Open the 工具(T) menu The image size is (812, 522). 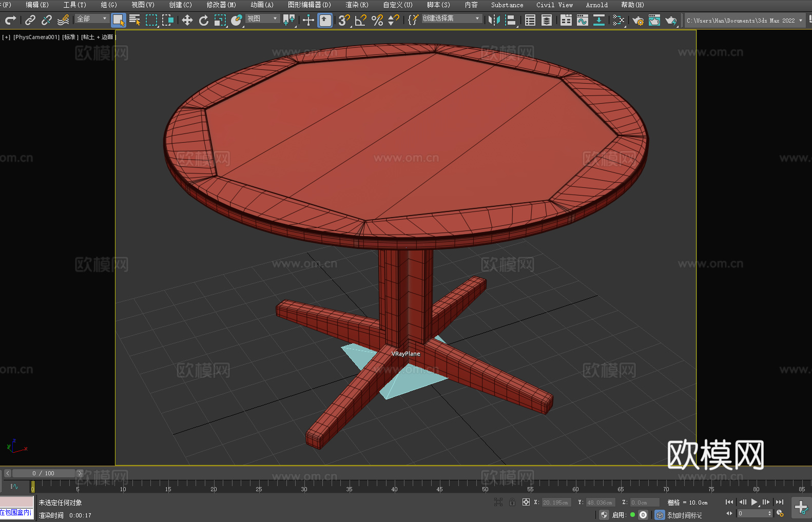75,5
